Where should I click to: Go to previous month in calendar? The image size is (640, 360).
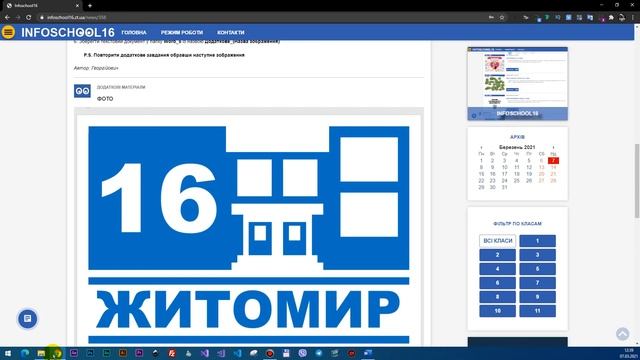[x=481, y=147]
